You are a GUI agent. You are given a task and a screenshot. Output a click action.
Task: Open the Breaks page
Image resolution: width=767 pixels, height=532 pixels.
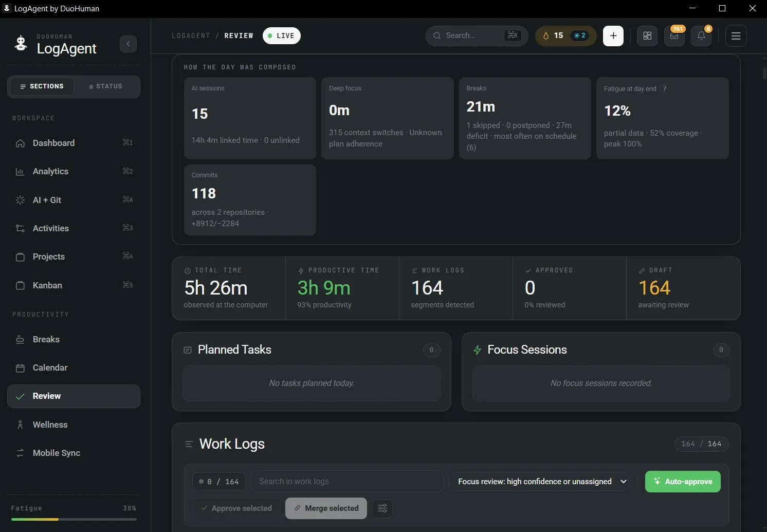74,339
